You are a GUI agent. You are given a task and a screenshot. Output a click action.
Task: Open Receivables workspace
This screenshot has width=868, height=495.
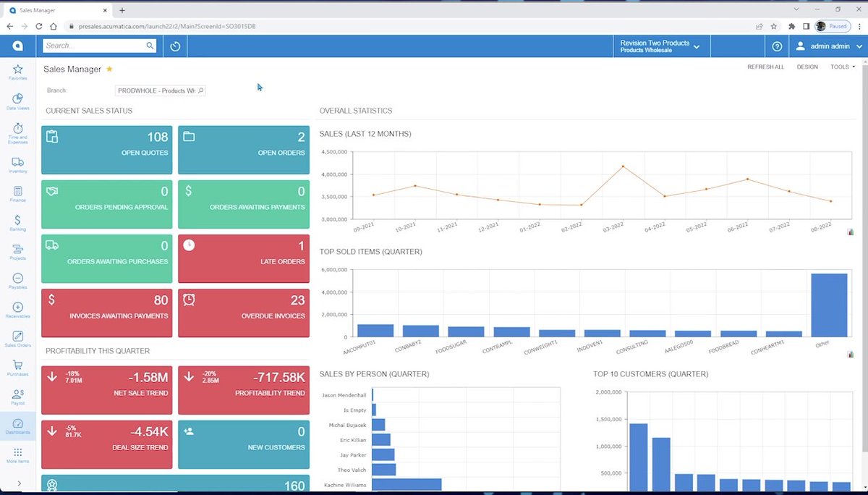[18, 310]
